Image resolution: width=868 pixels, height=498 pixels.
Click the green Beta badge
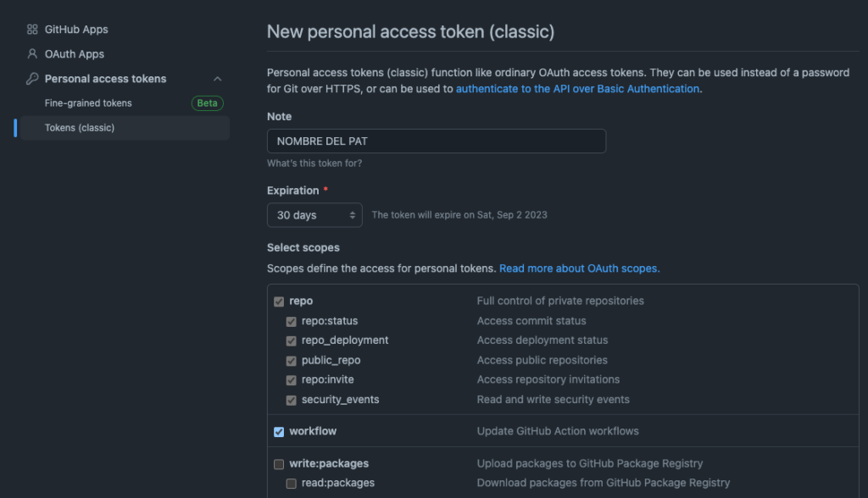[207, 103]
